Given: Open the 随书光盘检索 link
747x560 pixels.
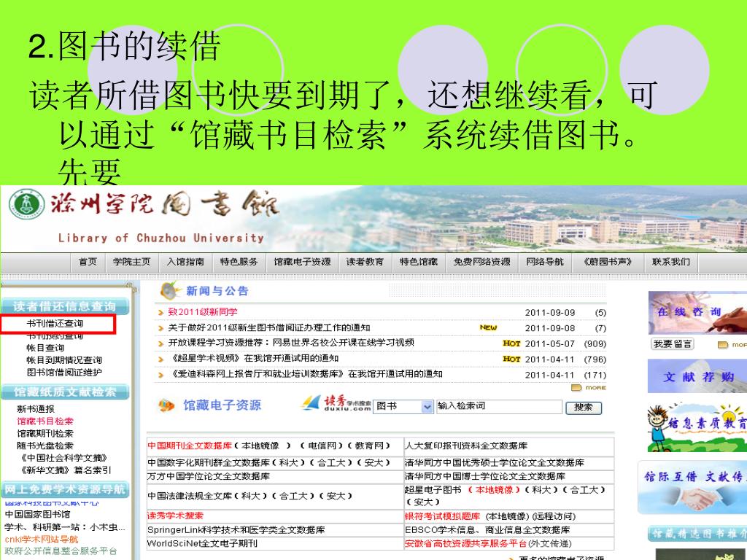Looking at the screenshot, I should [45, 446].
